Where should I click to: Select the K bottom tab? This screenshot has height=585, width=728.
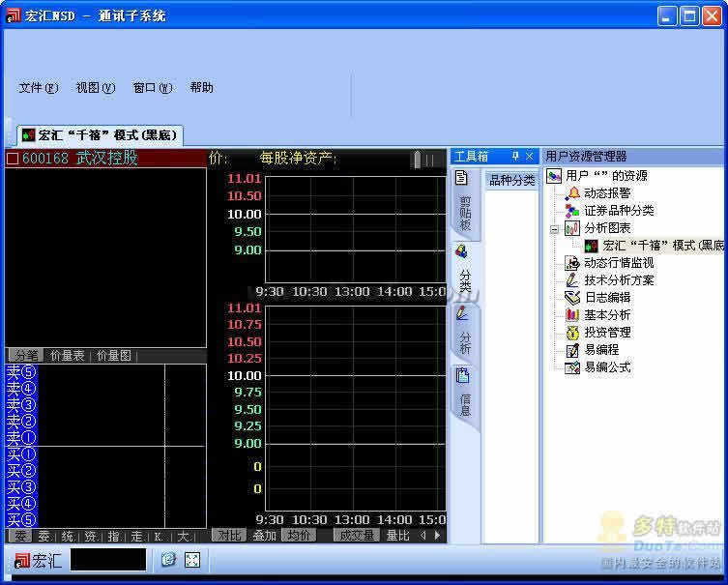point(159,537)
